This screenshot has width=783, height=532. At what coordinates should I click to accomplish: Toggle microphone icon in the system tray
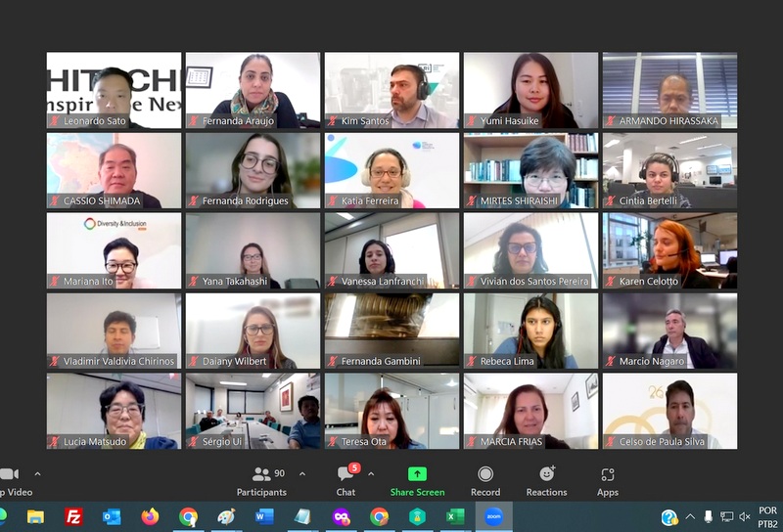pyautogui.click(x=708, y=516)
